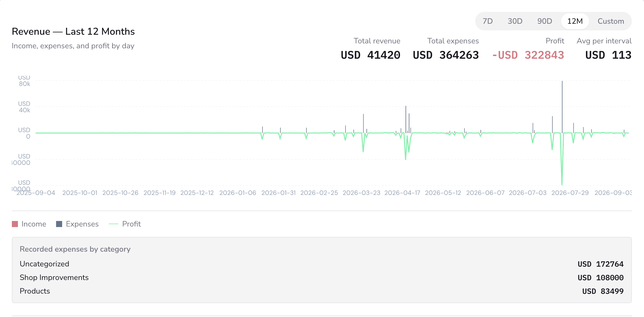Click the USD 83499 amount
The image size is (644, 317).
(603, 291)
